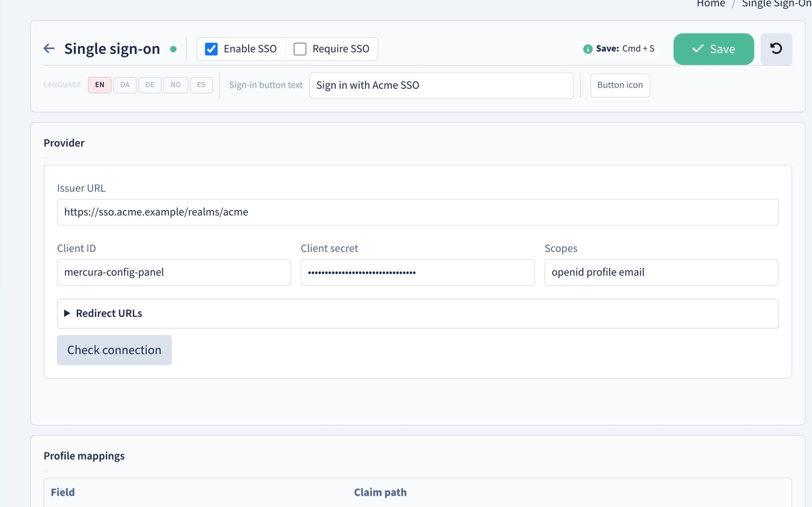Click the Client secret password field
The height and width of the screenshot is (507, 812).
click(417, 272)
